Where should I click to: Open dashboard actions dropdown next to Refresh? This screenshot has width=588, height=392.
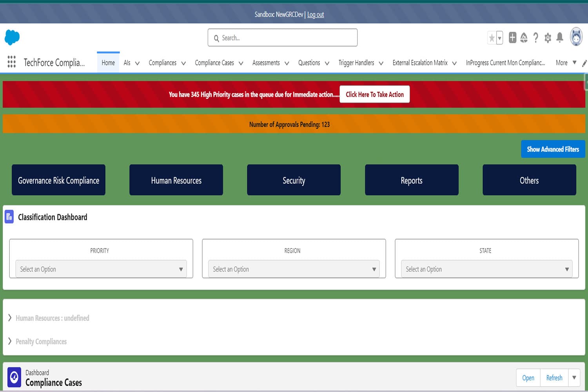click(574, 378)
